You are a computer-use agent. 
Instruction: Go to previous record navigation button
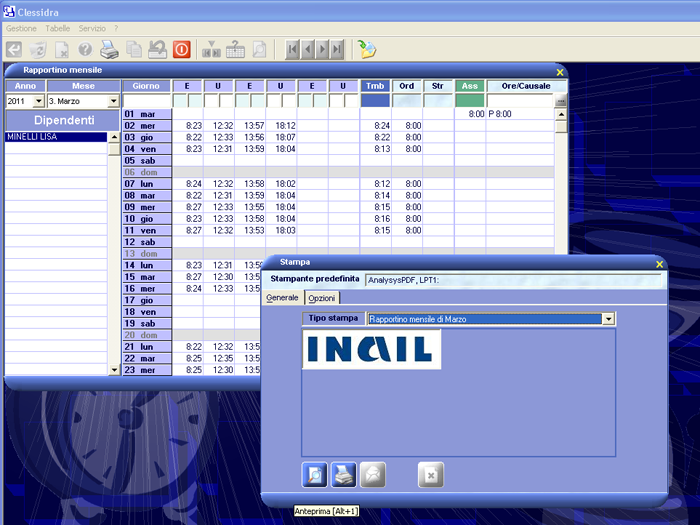click(307, 49)
